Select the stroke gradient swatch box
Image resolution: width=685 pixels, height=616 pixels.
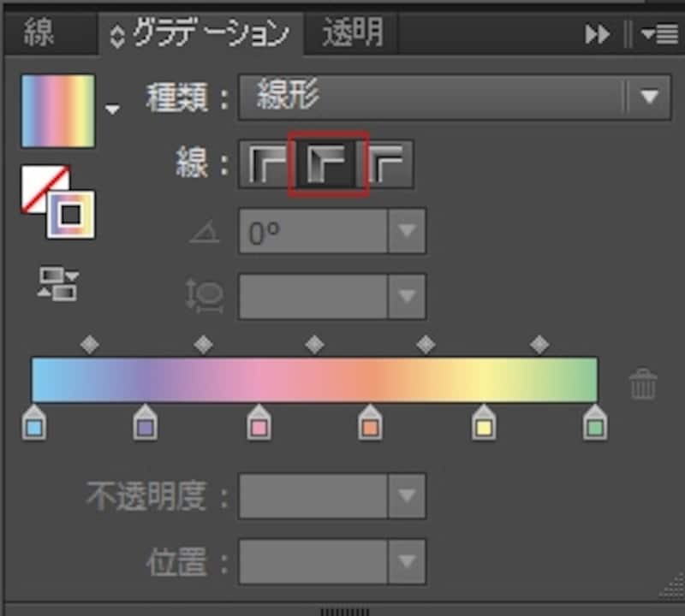point(71,215)
